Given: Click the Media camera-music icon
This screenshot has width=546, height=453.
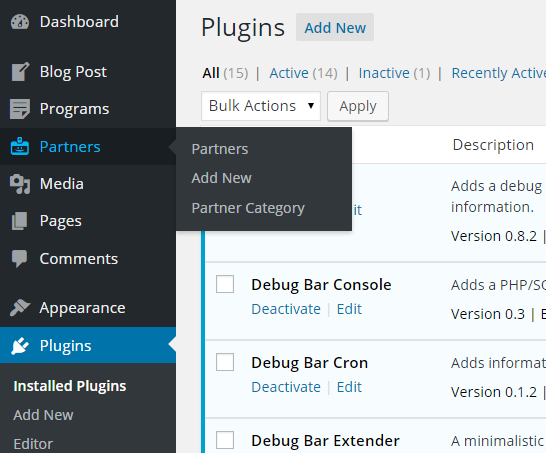Looking at the screenshot, I should [20, 184].
